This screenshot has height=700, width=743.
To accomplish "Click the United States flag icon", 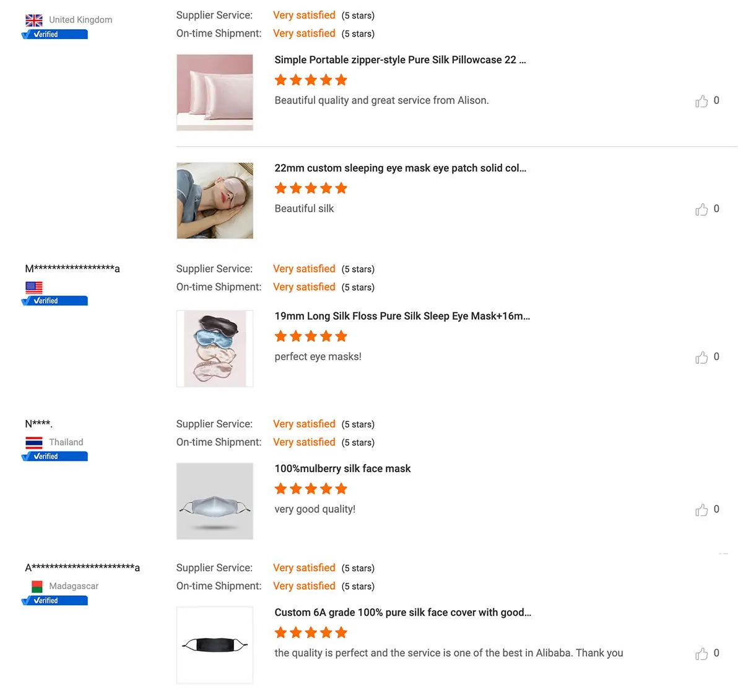I will 34,287.
